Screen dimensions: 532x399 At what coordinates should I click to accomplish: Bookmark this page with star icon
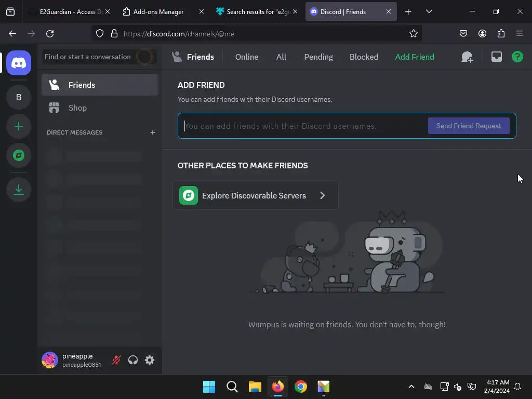pyautogui.click(x=413, y=34)
